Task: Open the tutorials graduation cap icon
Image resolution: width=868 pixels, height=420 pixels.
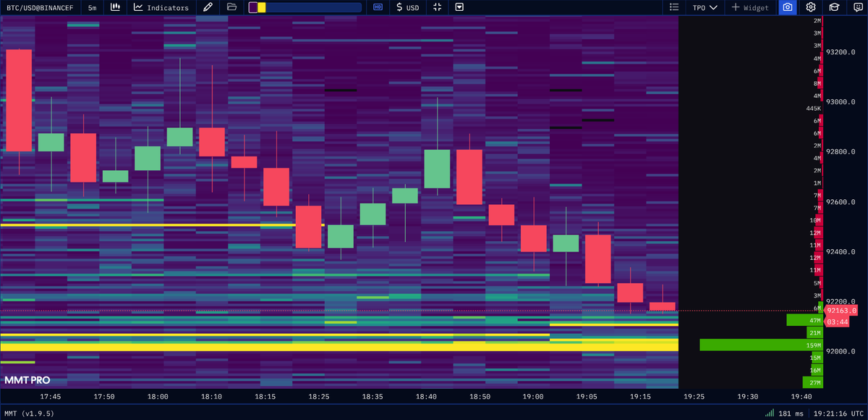Action: click(x=833, y=7)
